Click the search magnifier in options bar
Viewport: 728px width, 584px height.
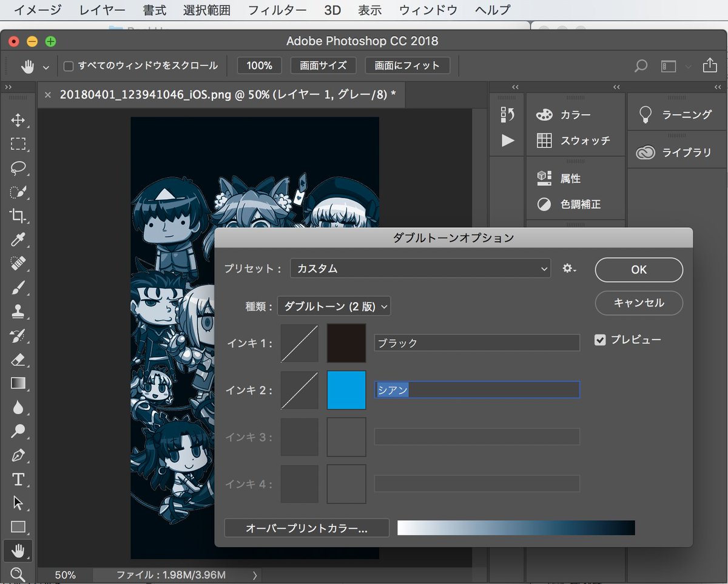point(641,66)
